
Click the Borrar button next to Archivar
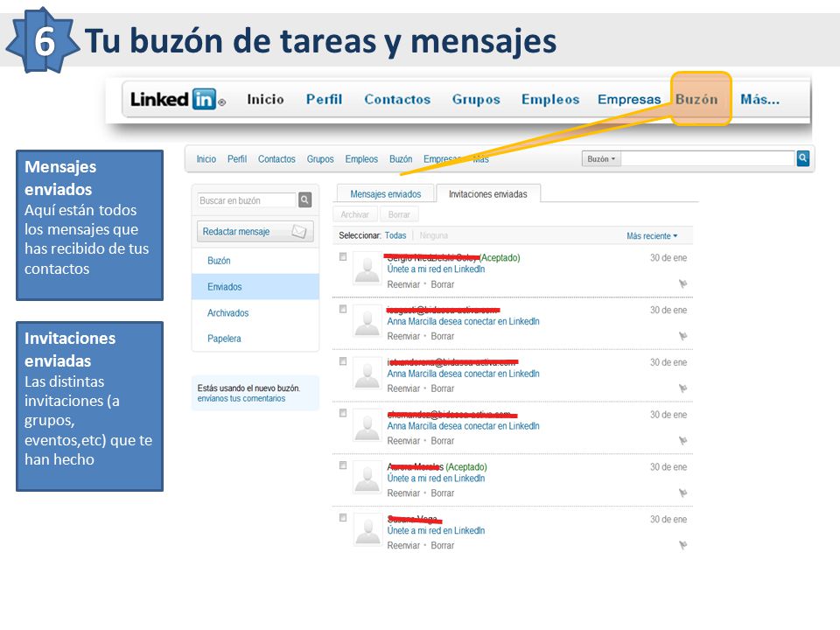pyautogui.click(x=399, y=214)
